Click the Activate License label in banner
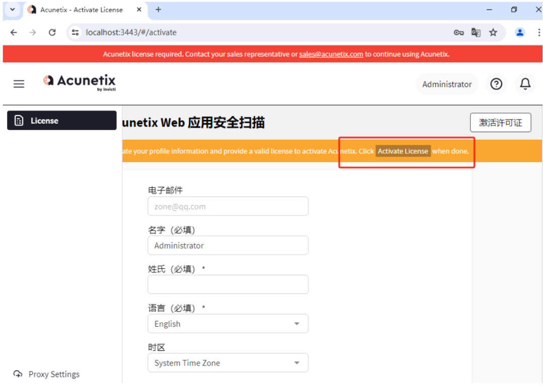 (403, 151)
